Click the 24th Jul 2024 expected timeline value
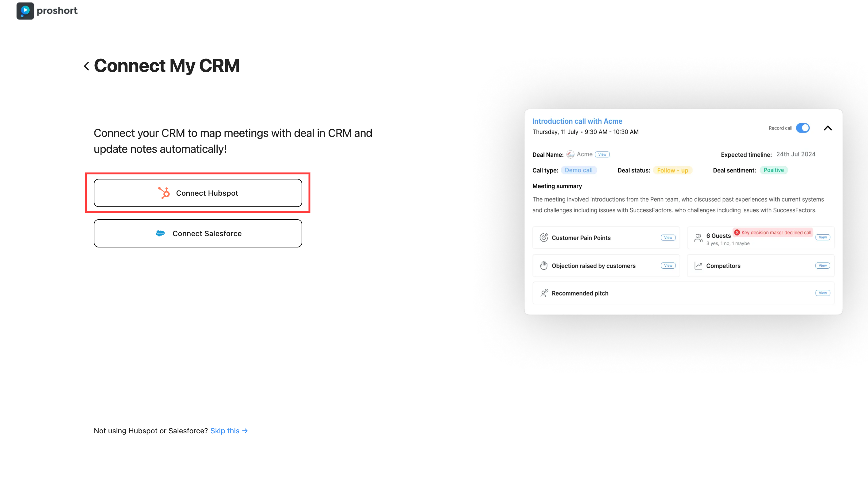The image size is (868, 490). coord(796,154)
